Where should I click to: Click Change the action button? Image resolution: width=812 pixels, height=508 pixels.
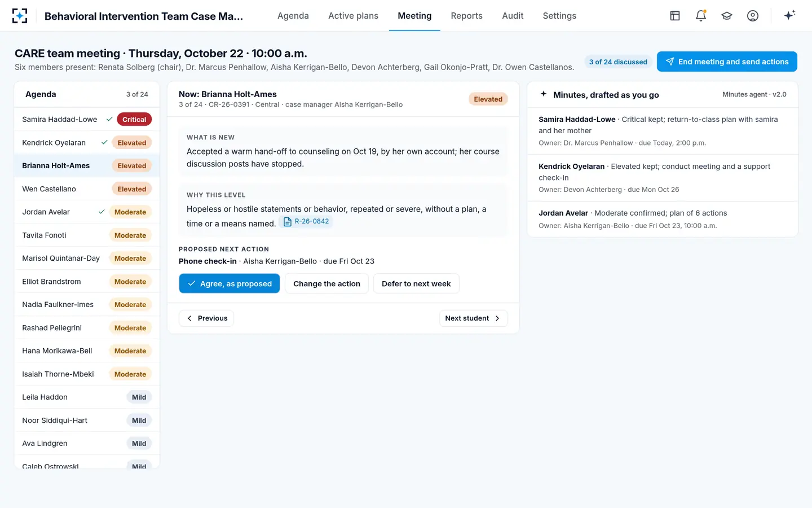[326, 283]
